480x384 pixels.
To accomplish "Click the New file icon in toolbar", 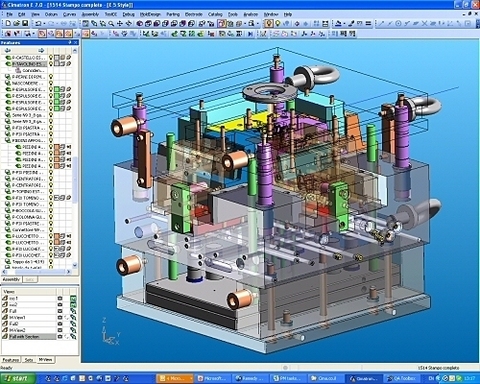I will coord(8,23).
